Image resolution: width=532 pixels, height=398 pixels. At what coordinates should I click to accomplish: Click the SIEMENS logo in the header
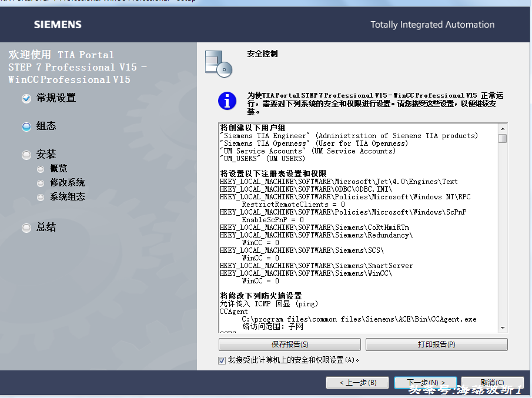click(58, 25)
